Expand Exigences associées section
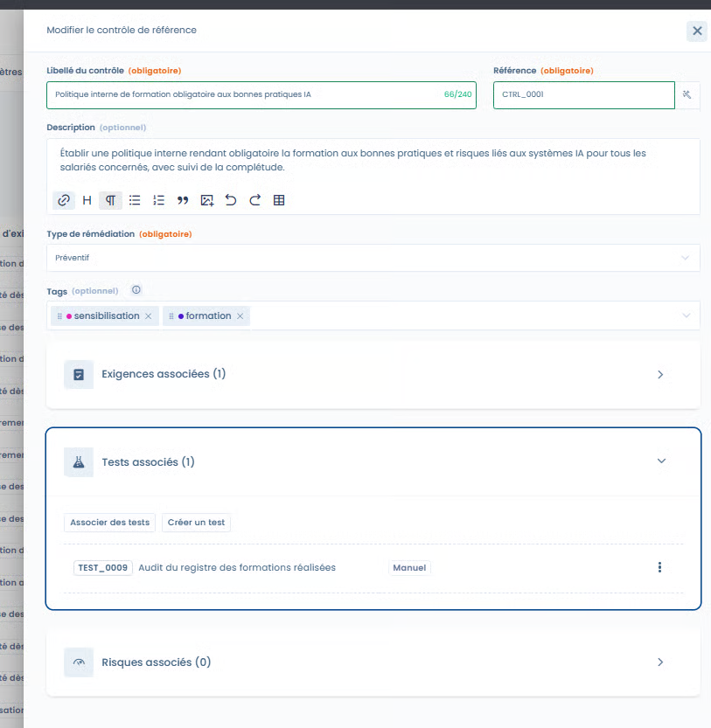The image size is (711, 728). (660, 374)
